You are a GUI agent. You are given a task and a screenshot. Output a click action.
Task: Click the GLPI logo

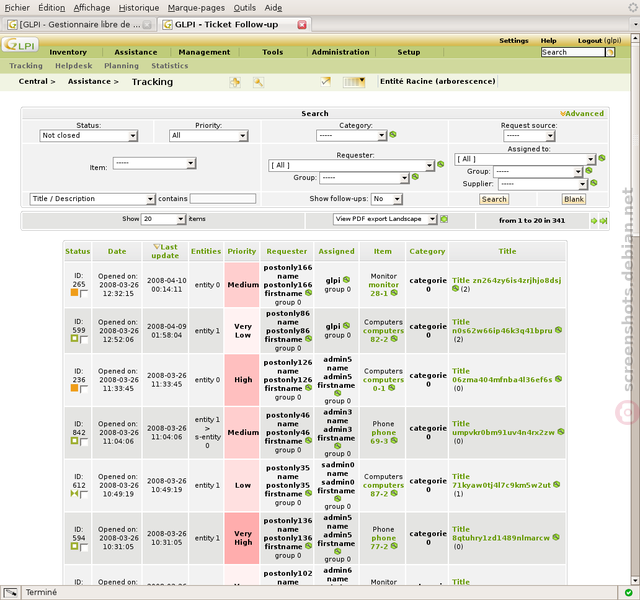pos(20,44)
